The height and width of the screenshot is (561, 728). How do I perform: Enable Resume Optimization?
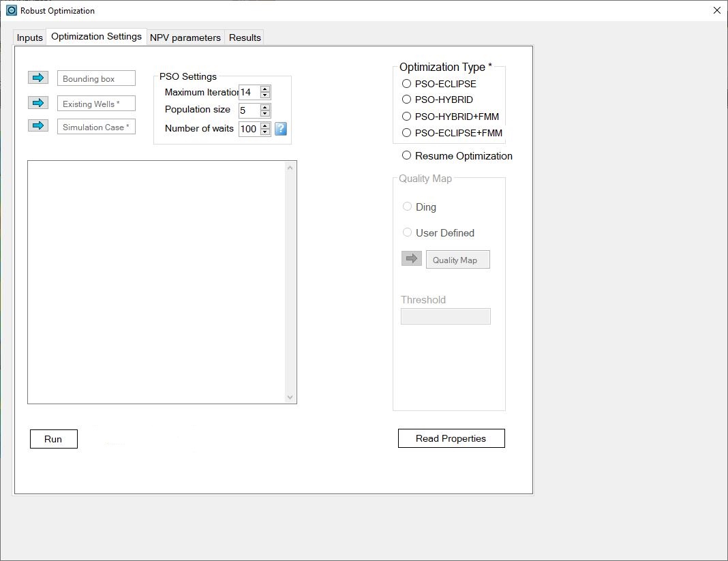click(406, 155)
